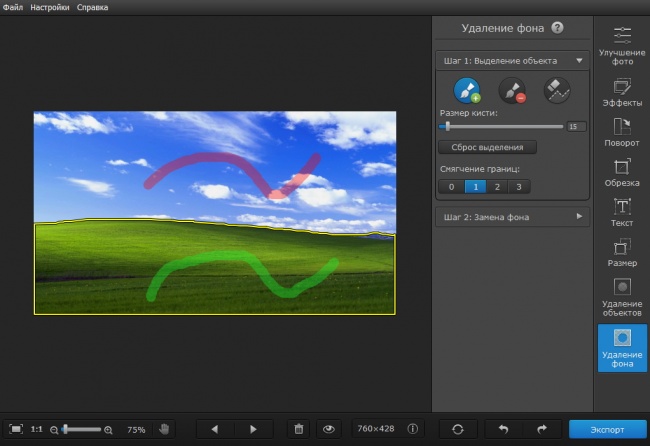The width and height of the screenshot is (650, 446).
Task: Open the Эффекты panel
Action: [622, 92]
